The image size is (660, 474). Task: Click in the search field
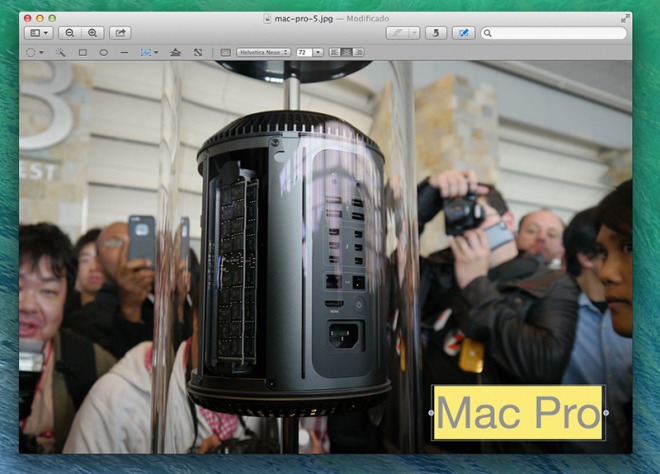(554, 33)
